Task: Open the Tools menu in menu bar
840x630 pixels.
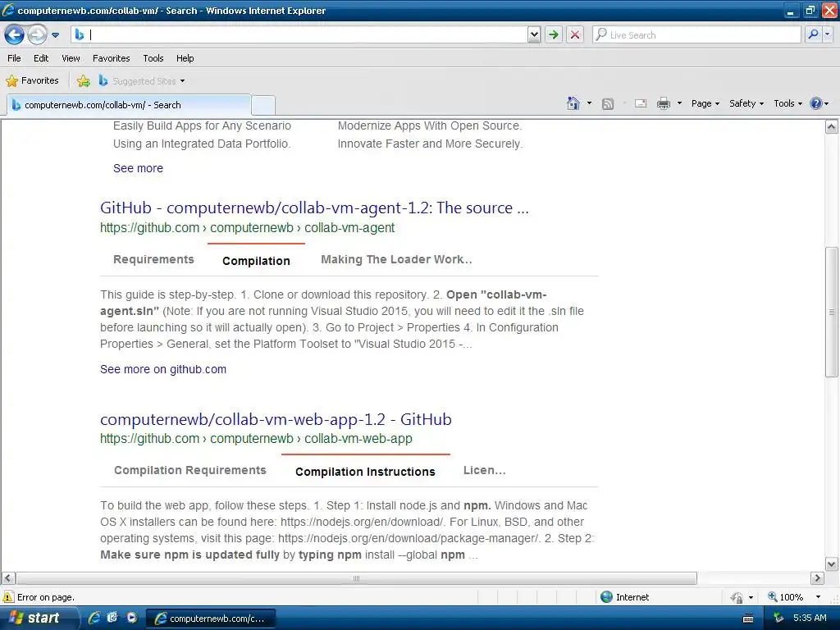Action: (153, 58)
